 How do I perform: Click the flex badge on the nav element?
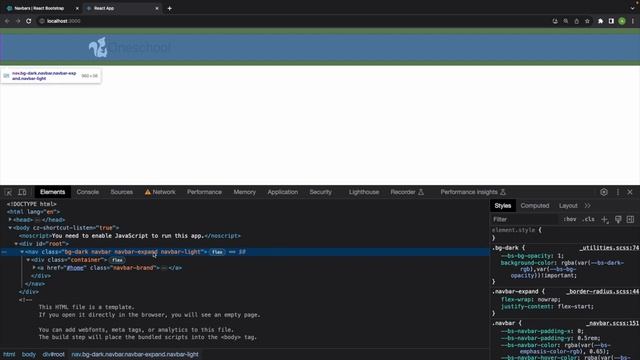click(217, 252)
